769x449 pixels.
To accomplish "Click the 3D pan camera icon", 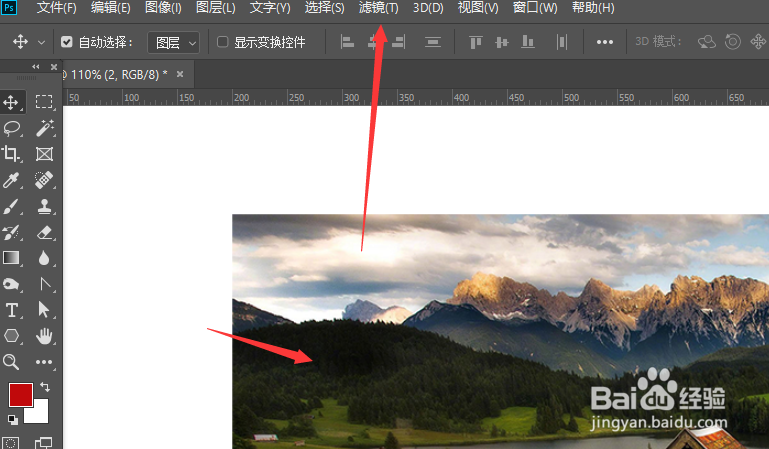I will [x=758, y=42].
